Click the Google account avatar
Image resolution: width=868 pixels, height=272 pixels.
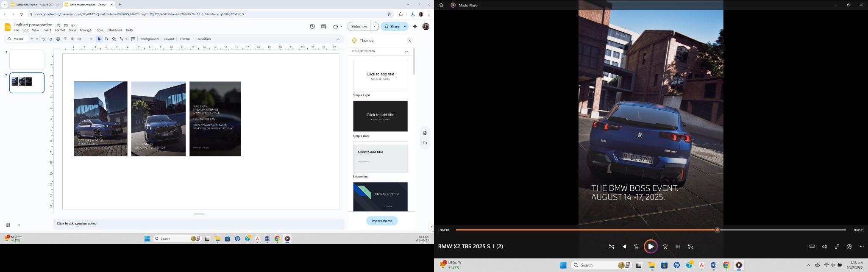coord(426,26)
